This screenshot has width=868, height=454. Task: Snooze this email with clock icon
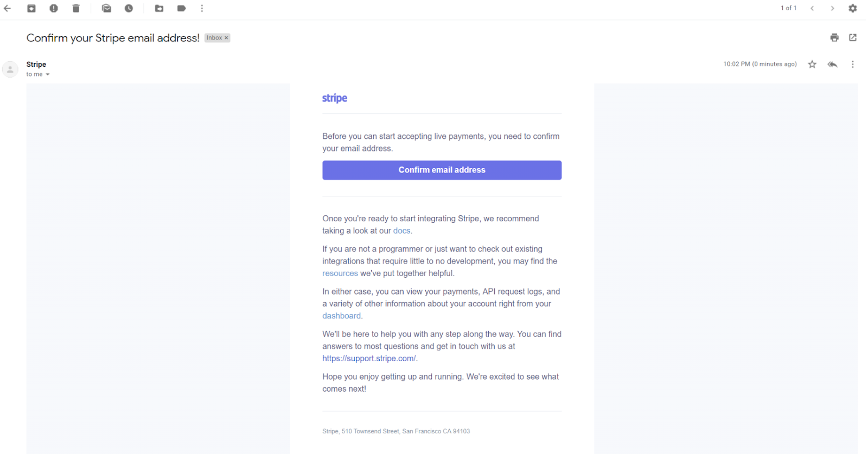[x=129, y=8]
